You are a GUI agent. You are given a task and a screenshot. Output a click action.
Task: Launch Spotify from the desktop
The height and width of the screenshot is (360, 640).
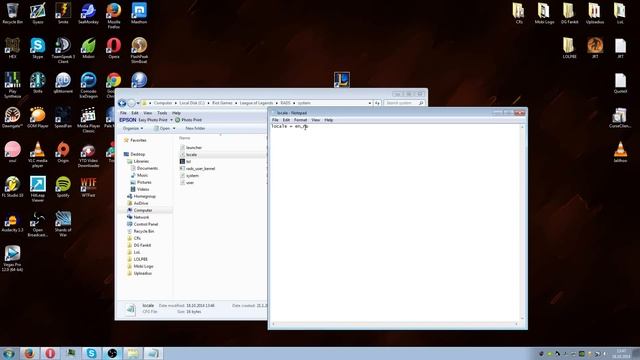(x=63, y=187)
